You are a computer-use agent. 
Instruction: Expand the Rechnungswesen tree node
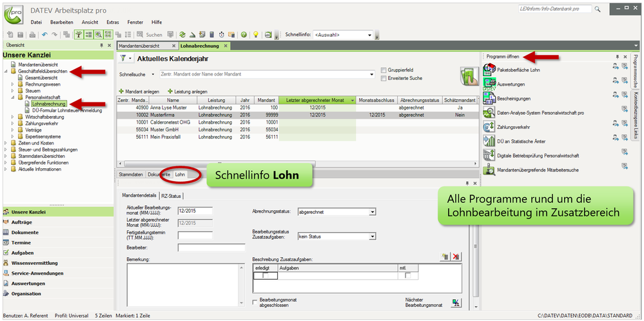coord(13,84)
